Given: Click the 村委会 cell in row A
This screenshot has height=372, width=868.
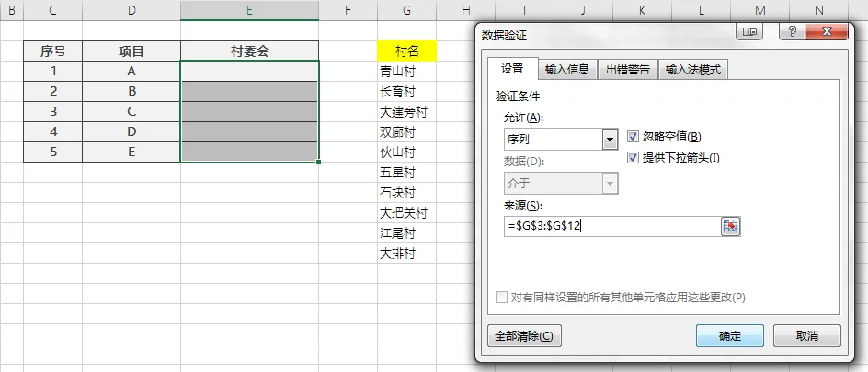Looking at the screenshot, I should [x=250, y=72].
